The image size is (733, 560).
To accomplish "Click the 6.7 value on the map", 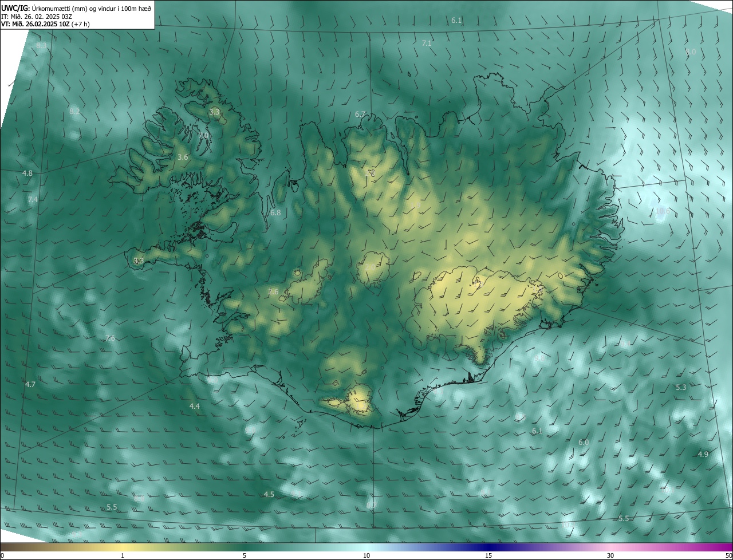I will pos(360,115).
